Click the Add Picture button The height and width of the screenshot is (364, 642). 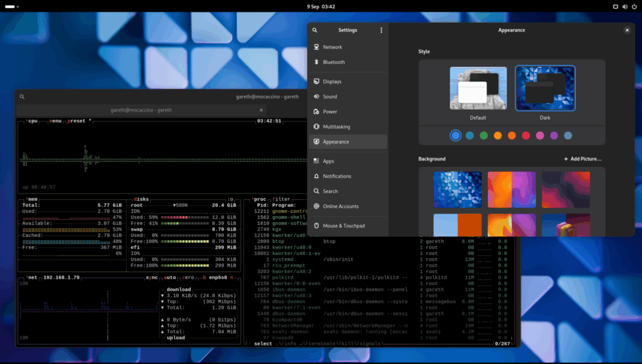click(x=582, y=159)
